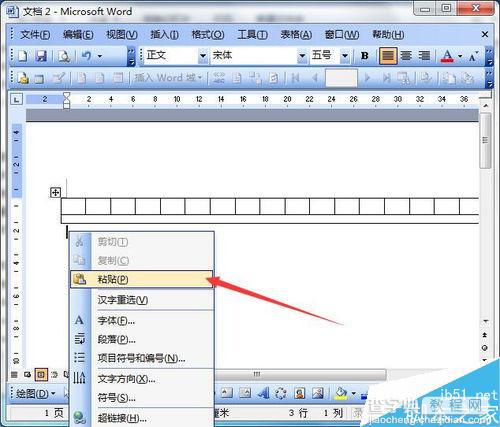This screenshot has width=500, height=427.
Task: Click the Undo arrow icon
Action: pos(86,56)
